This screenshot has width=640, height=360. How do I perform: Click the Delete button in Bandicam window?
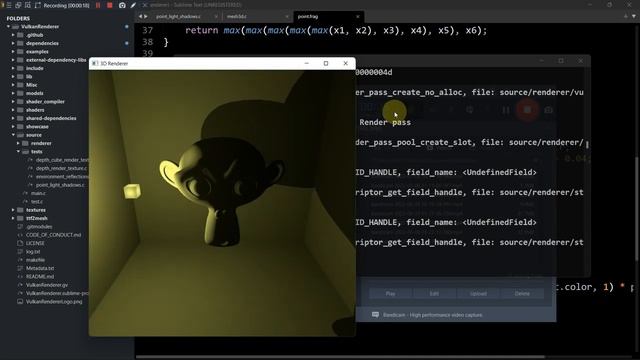coord(522,293)
